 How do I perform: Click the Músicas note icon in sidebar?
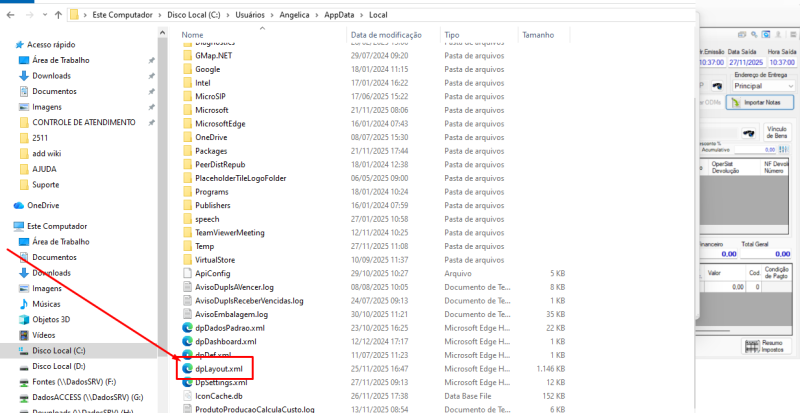point(23,304)
